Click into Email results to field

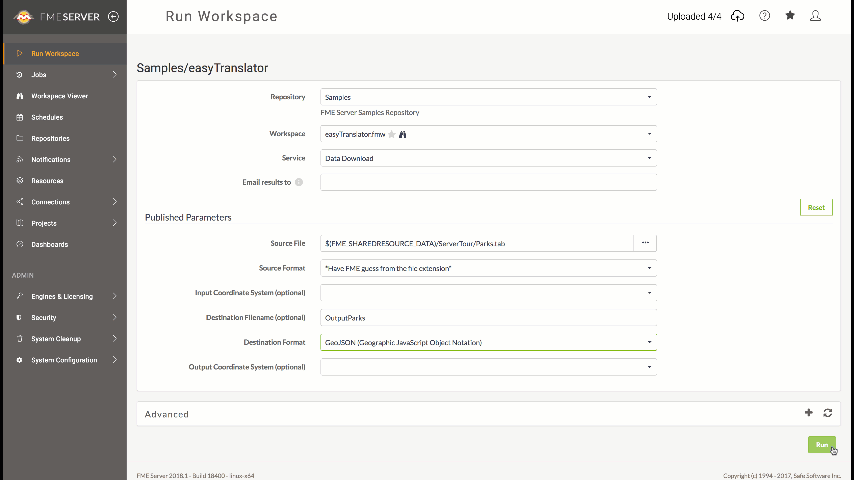coord(488,182)
